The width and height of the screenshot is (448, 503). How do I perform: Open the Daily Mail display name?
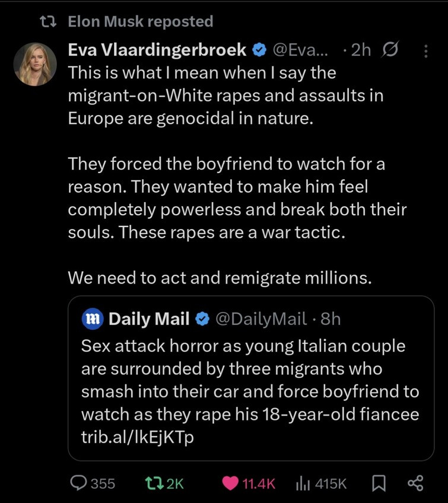click(x=149, y=320)
